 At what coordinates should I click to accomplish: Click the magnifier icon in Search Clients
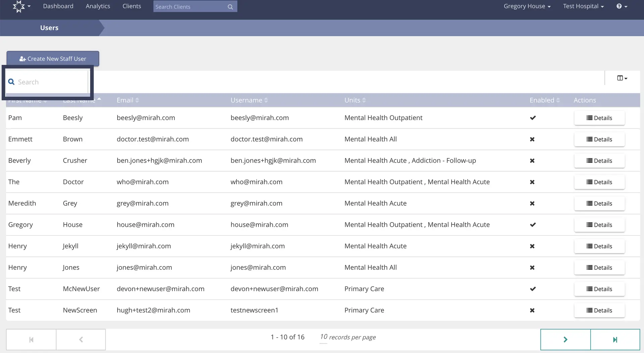[230, 6]
